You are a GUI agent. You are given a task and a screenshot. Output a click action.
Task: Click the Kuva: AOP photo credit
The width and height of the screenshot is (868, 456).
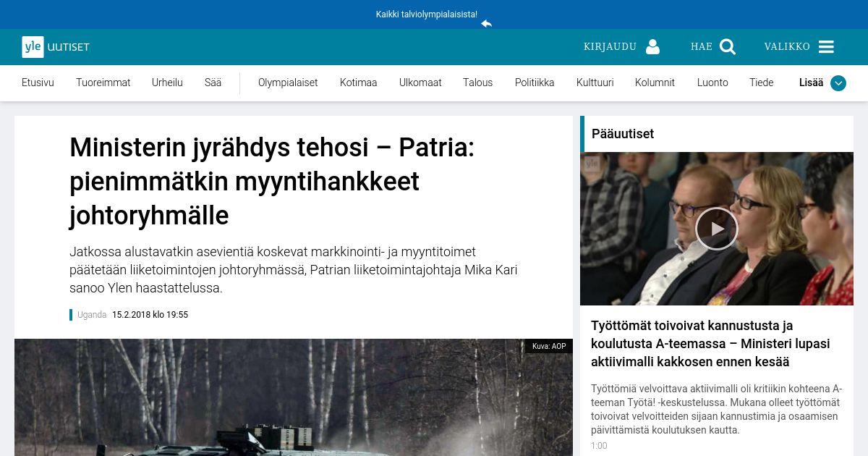pyautogui.click(x=549, y=346)
